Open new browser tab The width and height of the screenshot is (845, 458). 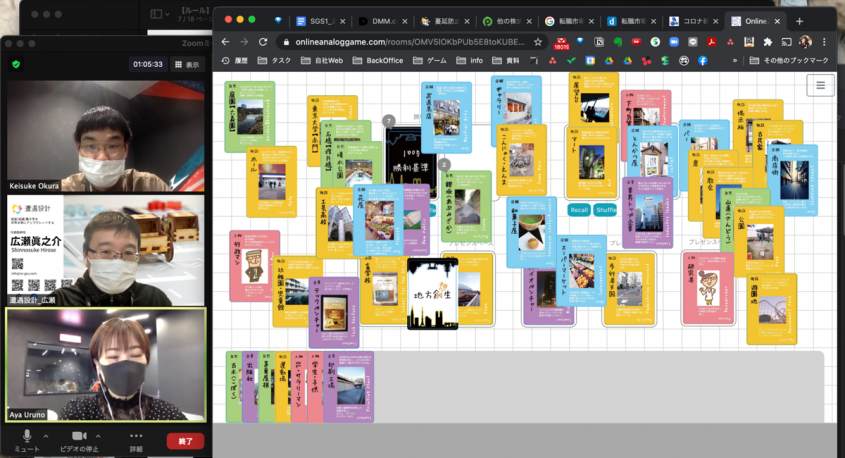pos(798,20)
